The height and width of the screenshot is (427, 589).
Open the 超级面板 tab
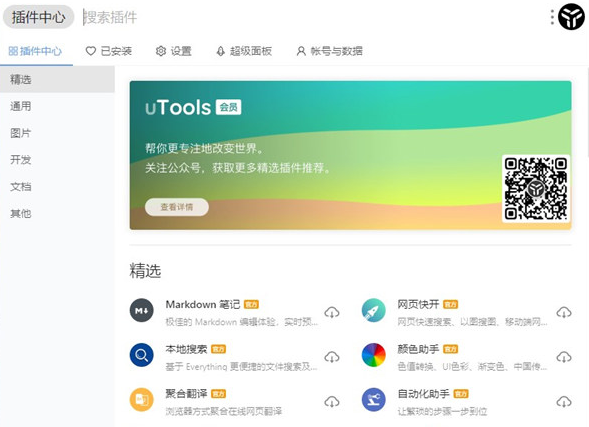click(244, 51)
